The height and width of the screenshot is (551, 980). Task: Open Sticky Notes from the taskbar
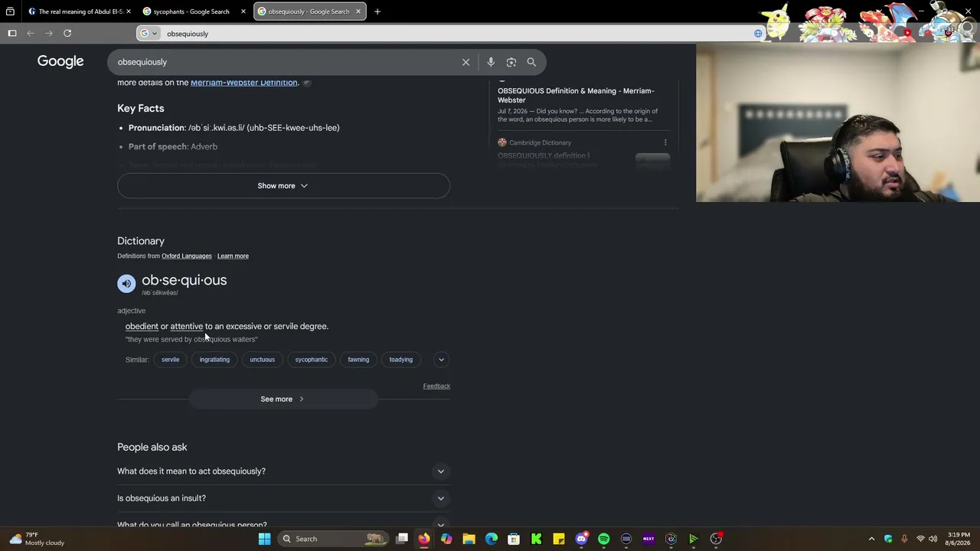pos(559,539)
